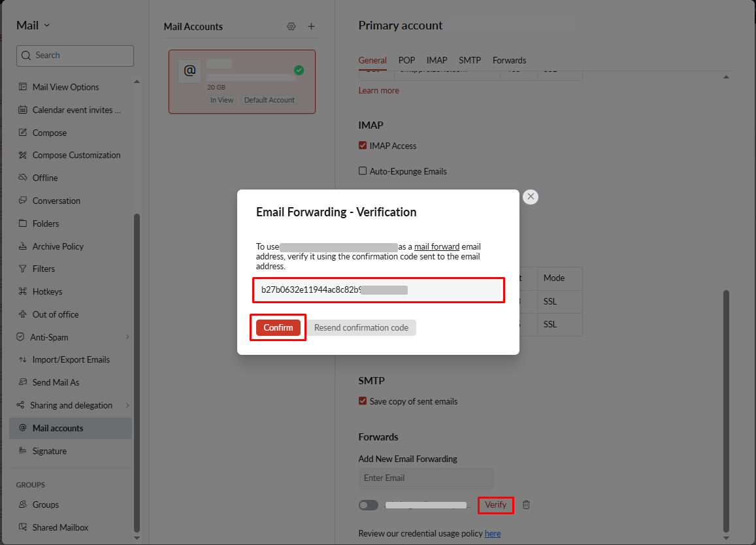Go to Signature settings in the sidebar
The height and width of the screenshot is (545, 756).
50,451
